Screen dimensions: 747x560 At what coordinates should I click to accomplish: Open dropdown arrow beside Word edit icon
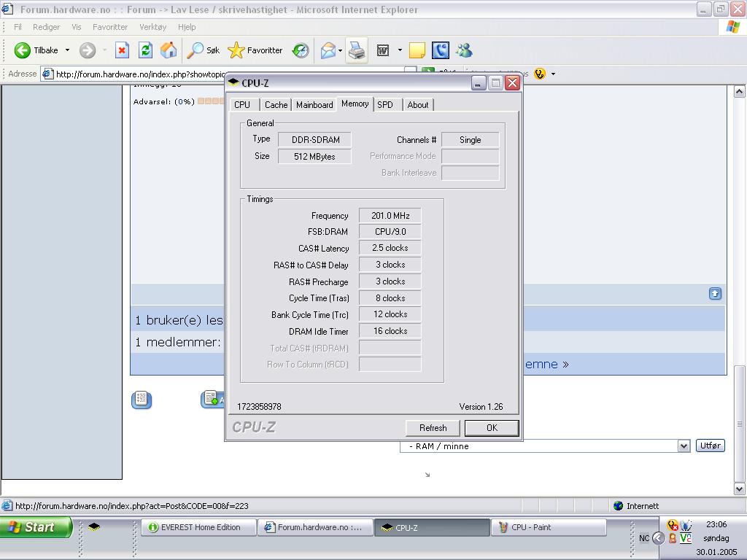click(400, 50)
